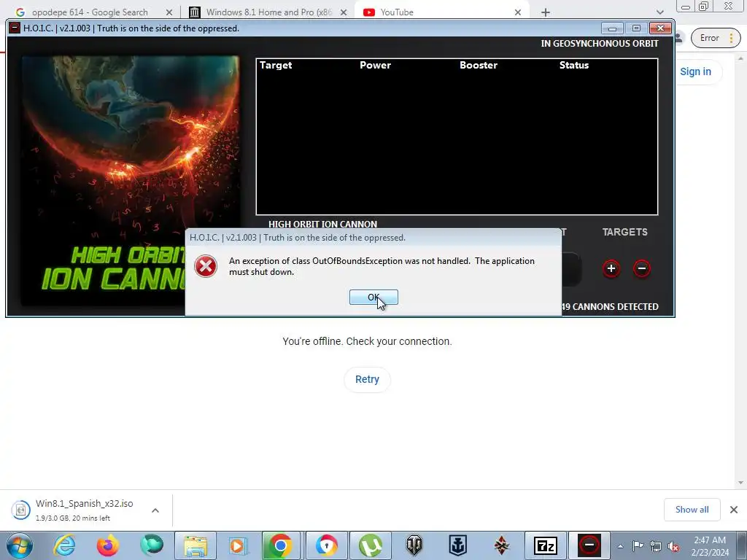Click the High Orbit Ion Cannon artwork
This screenshot has width=747, height=560.
click(131, 181)
